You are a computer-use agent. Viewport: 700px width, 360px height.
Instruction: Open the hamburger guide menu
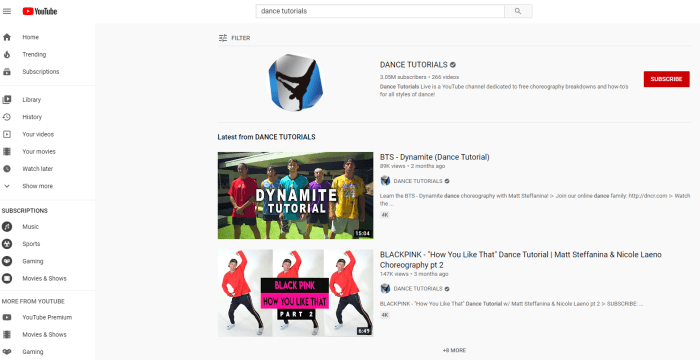pyautogui.click(x=7, y=11)
